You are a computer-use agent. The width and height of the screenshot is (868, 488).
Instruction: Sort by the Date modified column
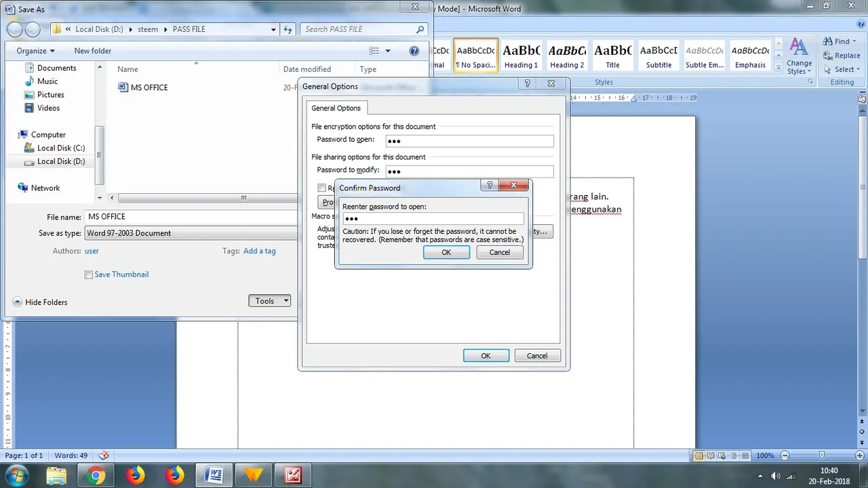[307, 69]
